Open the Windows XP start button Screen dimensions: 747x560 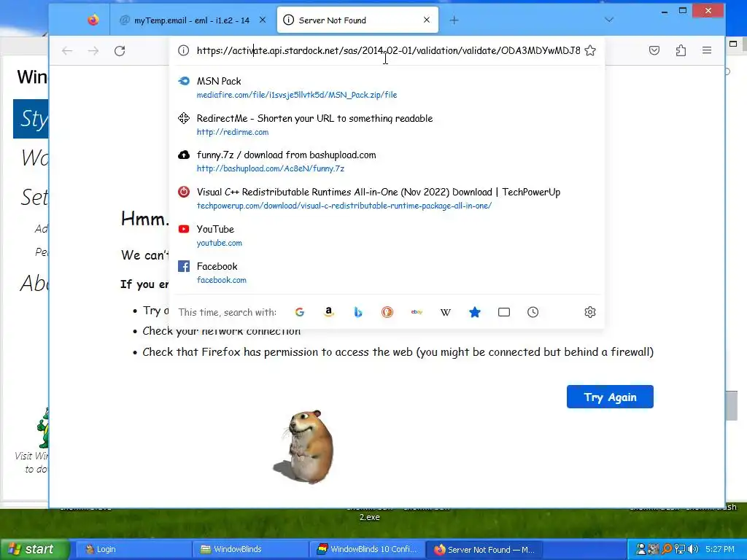point(34,549)
